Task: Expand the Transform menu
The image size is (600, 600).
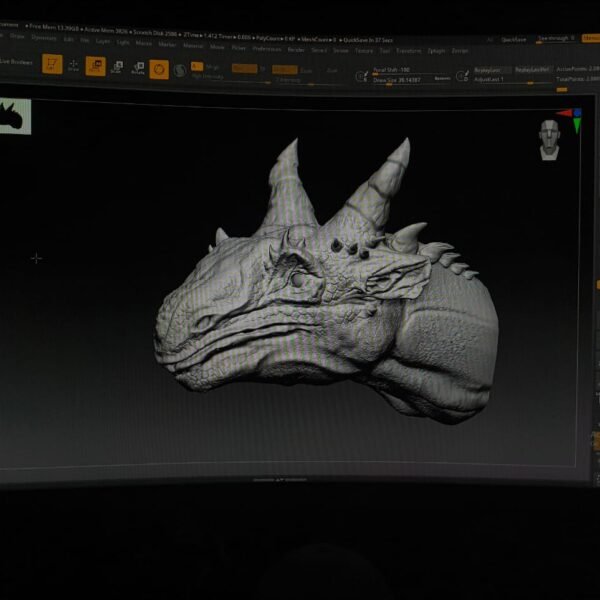Action: (408, 50)
